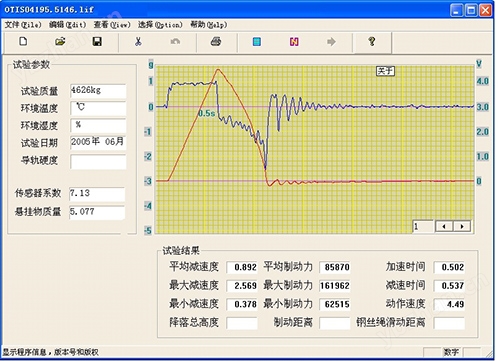Click the New file toolbar icon
The image size is (500, 361).
pos(23,42)
